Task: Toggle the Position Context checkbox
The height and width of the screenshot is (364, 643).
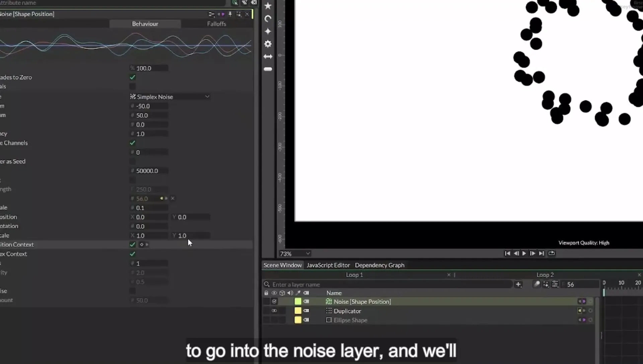Action: [133, 245]
